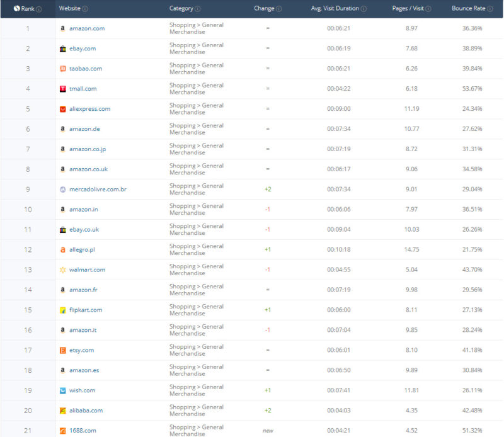This screenshot has width=504, height=437.
Task: Click the taobao.com favicon
Action: click(x=62, y=69)
